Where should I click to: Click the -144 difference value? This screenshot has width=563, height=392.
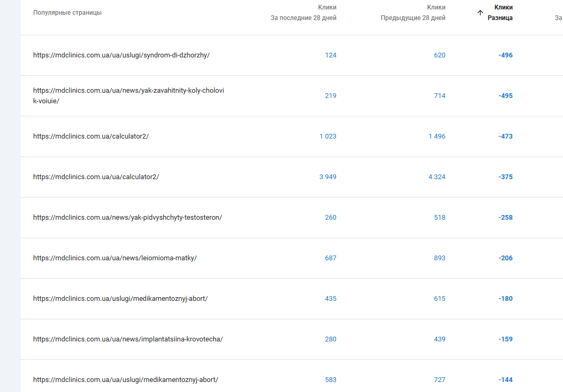(505, 380)
